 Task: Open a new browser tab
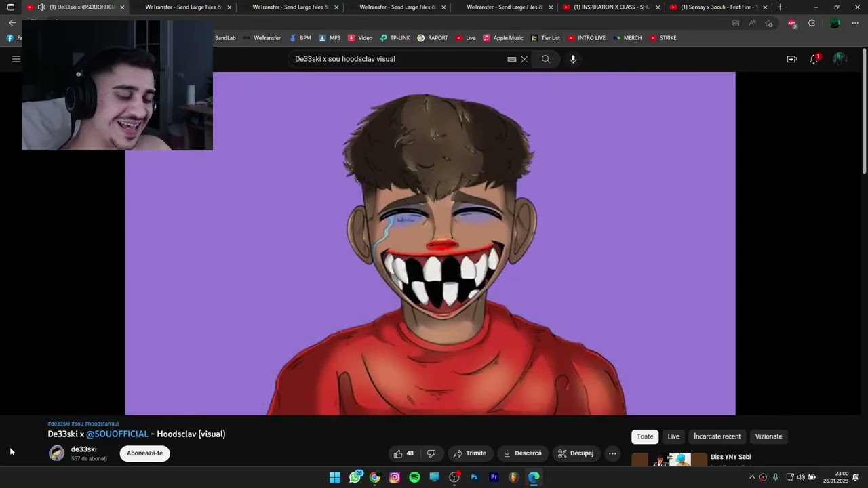coord(780,7)
